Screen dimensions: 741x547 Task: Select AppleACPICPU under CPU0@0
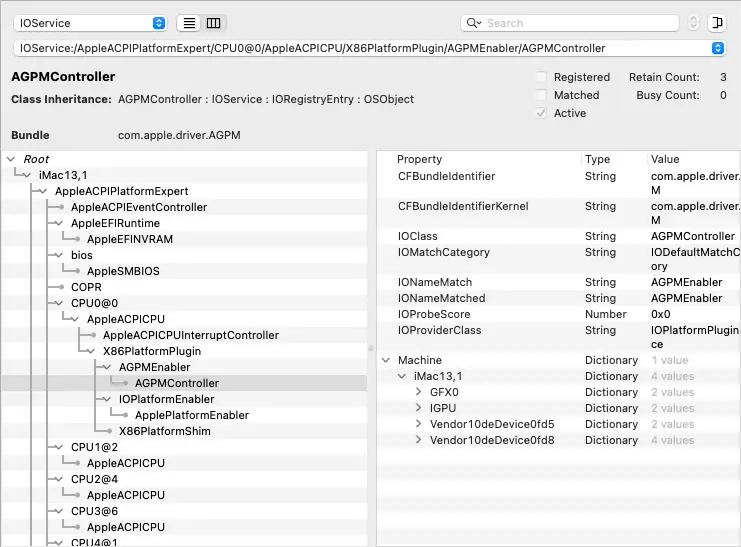(x=126, y=320)
